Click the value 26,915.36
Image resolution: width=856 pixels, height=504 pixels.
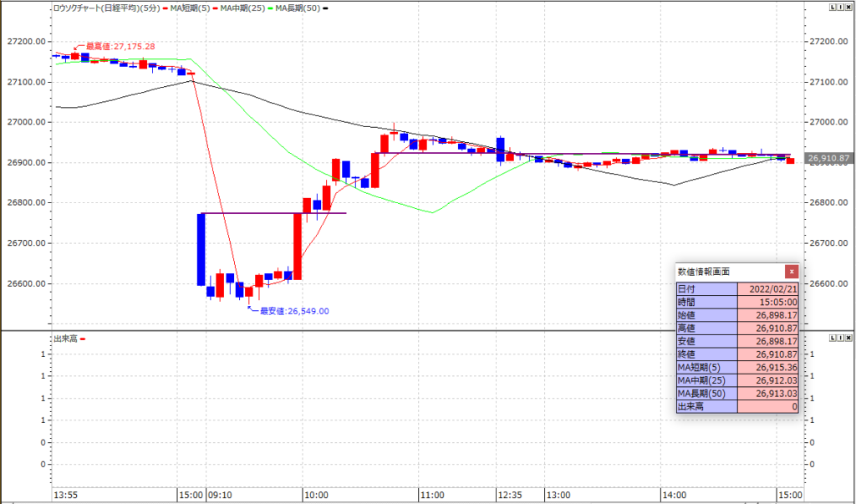768,368
